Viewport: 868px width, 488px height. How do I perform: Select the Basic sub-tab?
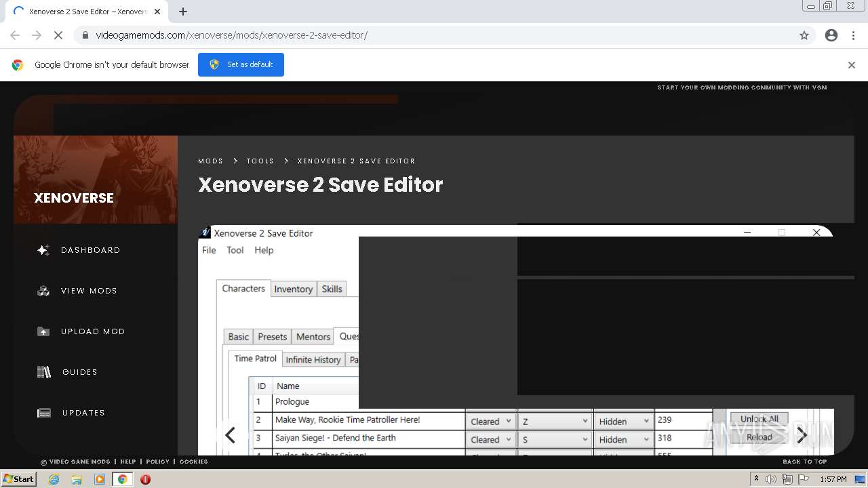tap(238, 337)
